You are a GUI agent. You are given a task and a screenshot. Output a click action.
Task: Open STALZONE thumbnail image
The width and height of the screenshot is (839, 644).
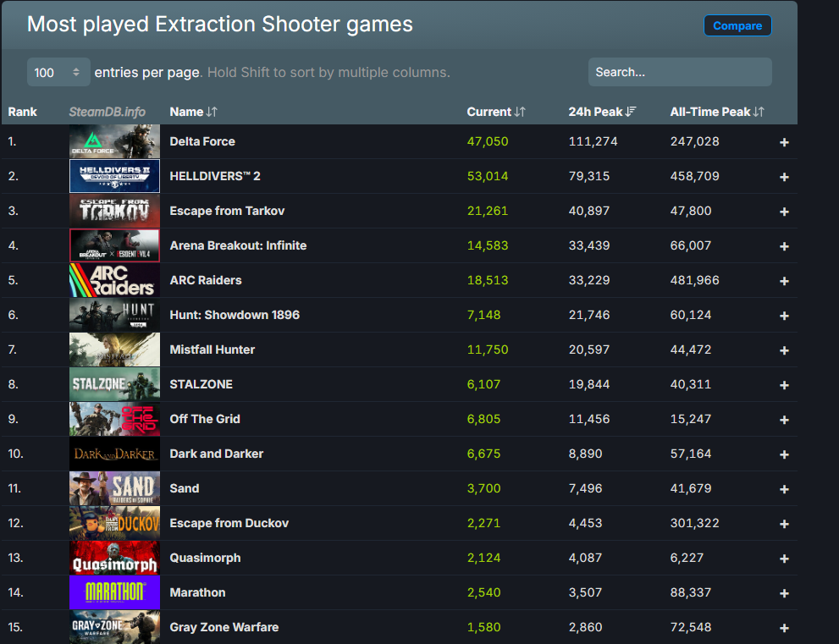pyautogui.click(x=114, y=384)
